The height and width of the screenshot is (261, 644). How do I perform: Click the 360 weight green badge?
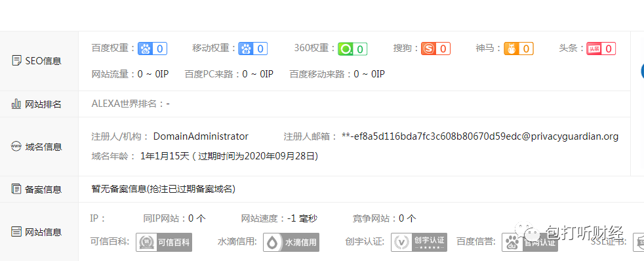352,49
